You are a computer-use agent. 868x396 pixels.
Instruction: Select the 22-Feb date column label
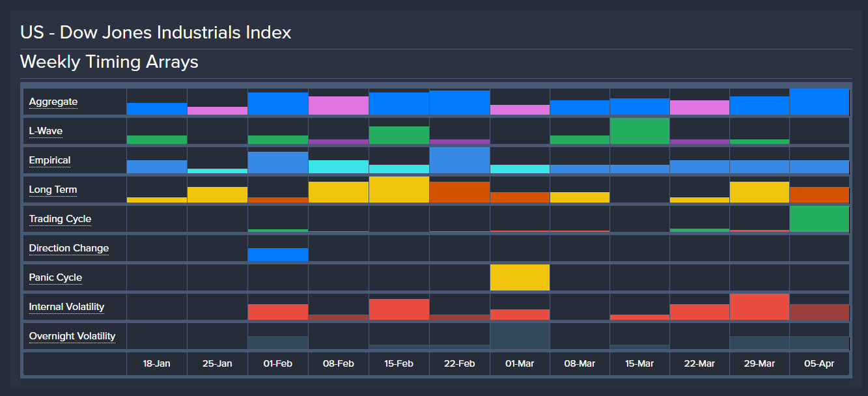(x=460, y=363)
